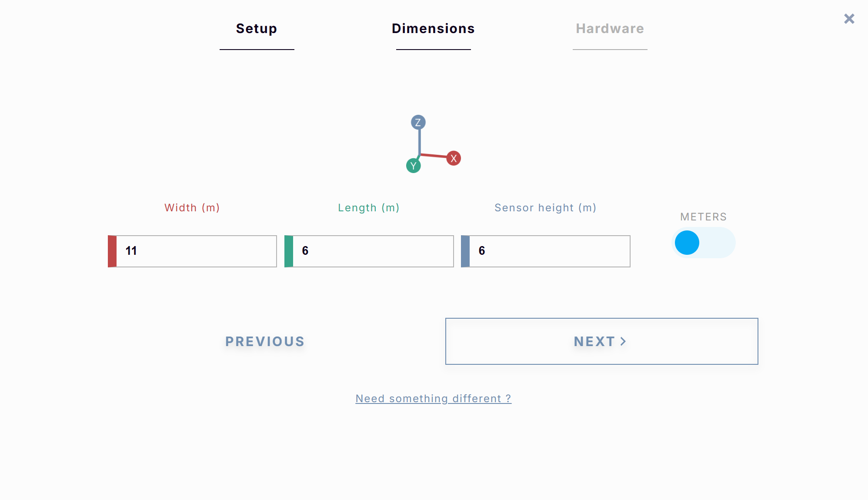Click the red X axis marker

point(454,158)
